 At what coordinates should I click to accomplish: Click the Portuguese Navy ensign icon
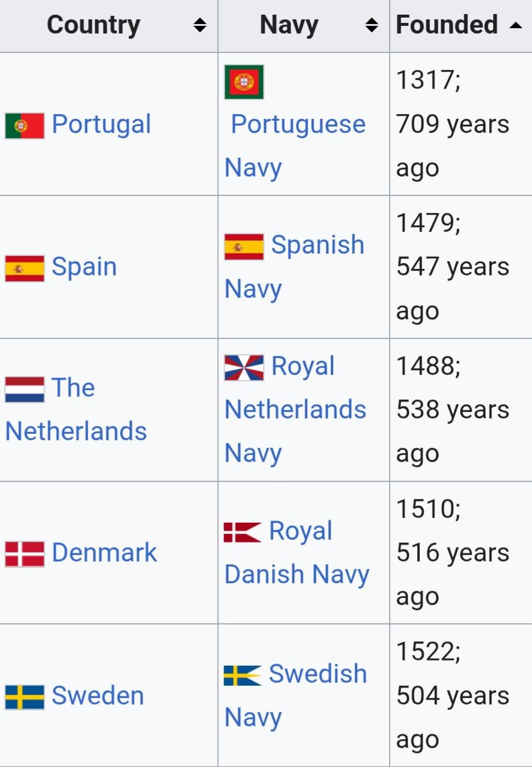coord(244,82)
